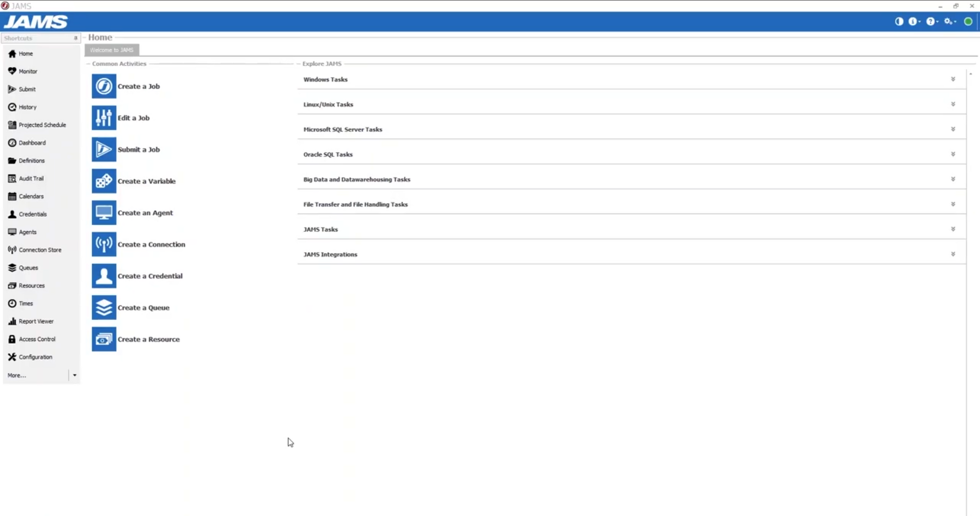
Task: Open the Home view from the sidebar
Action: [25, 53]
